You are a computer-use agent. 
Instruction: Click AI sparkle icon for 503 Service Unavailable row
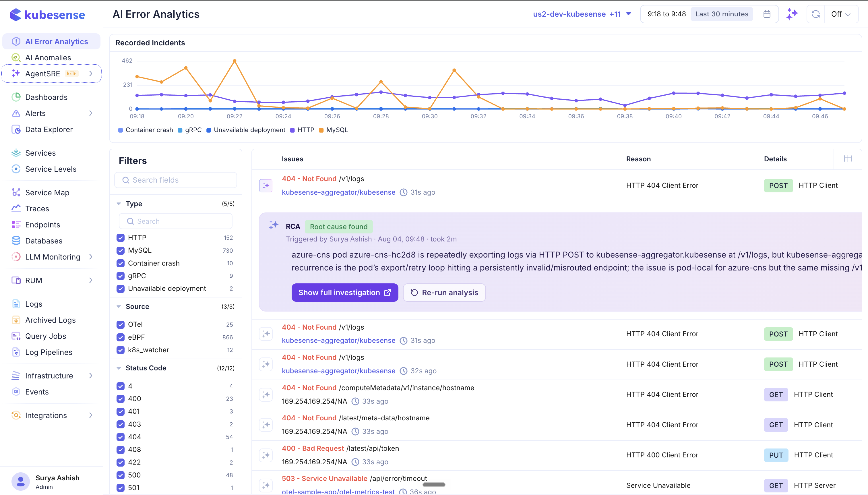[266, 485]
